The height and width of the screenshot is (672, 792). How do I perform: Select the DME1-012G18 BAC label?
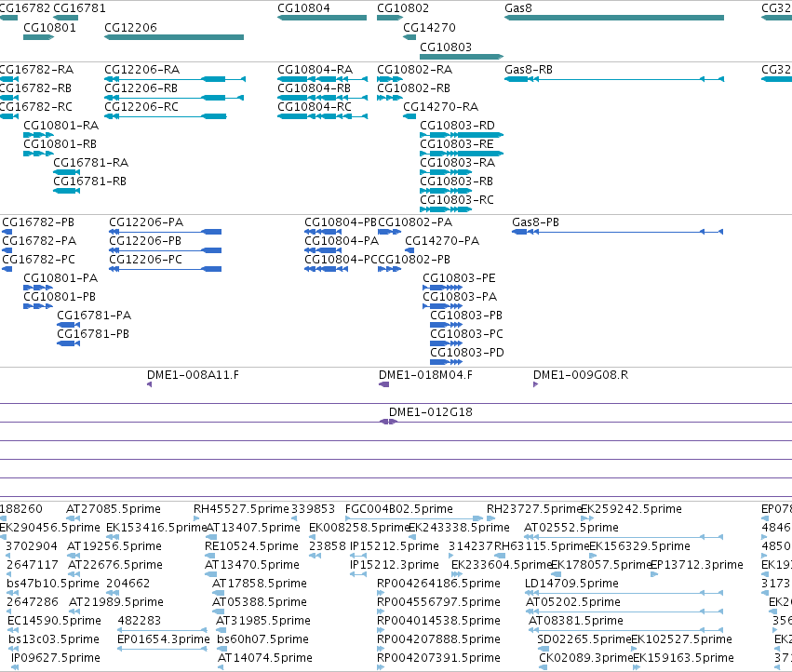[x=430, y=413]
